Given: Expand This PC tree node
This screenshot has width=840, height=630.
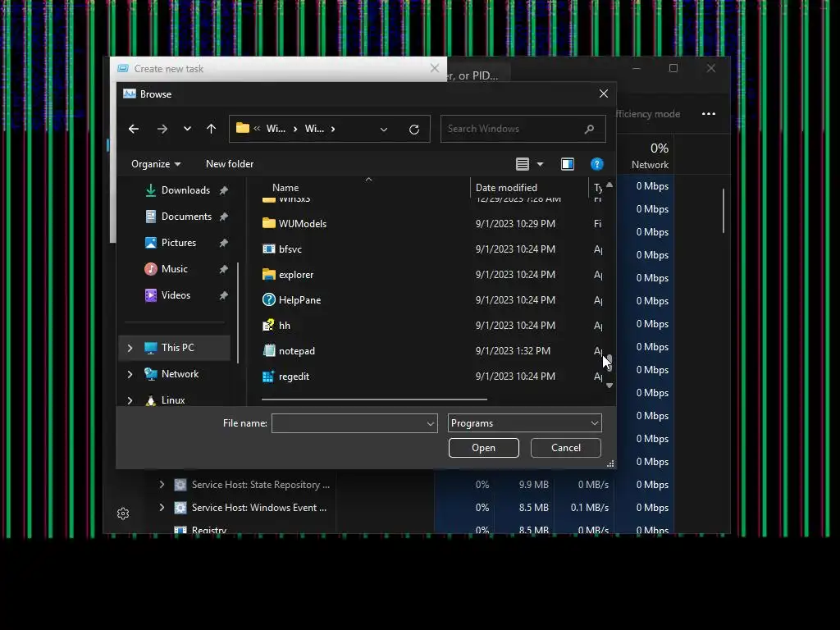Looking at the screenshot, I should [130, 348].
